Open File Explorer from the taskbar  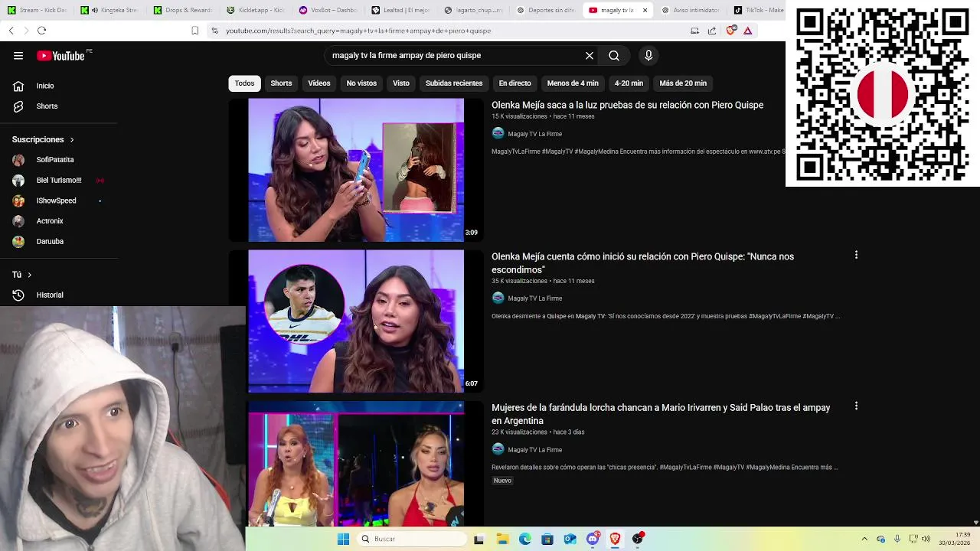click(x=502, y=539)
